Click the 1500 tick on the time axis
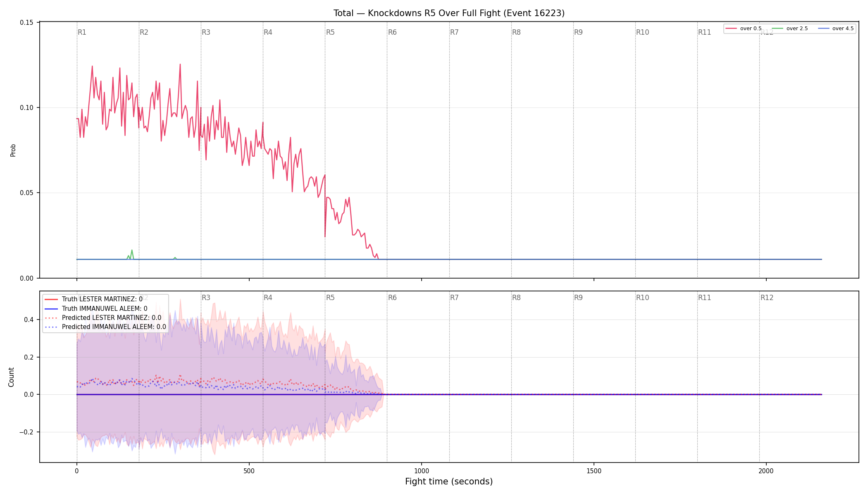Image resolution: width=868 pixels, height=496 pixels. pyautogui.click(x=594, y=471)
